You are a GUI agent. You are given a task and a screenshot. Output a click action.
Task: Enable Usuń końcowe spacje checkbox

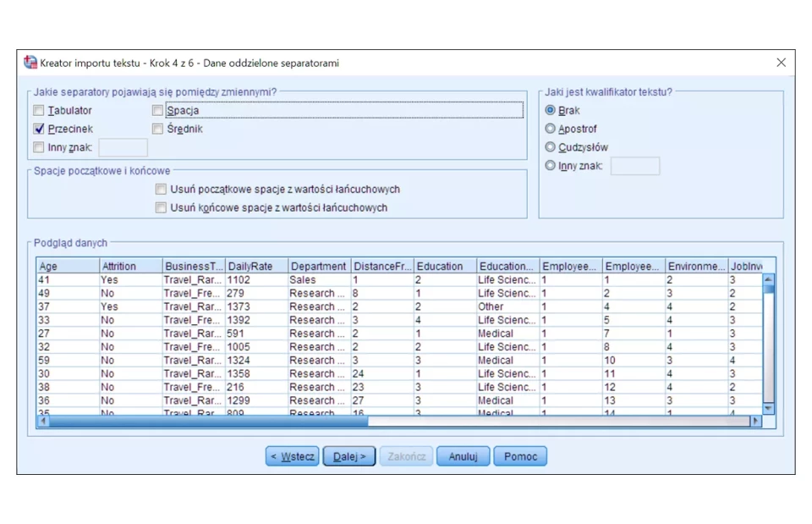(x=161, y=208)
